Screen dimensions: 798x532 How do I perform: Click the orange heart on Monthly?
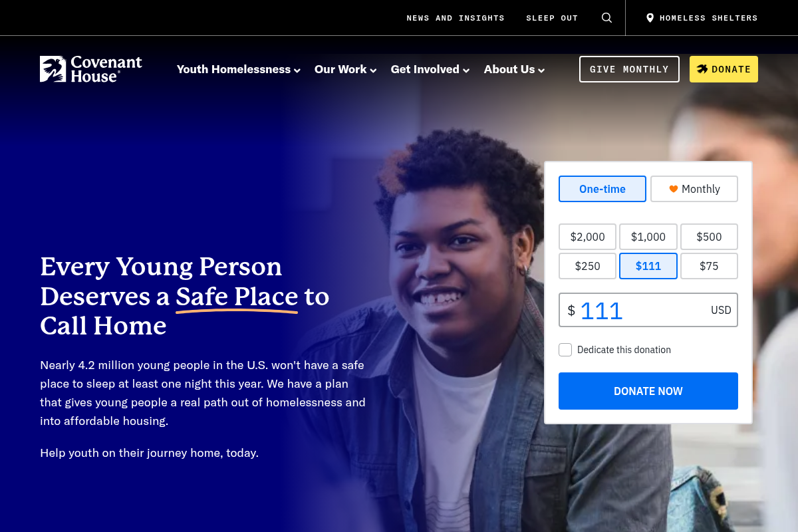[674, 189]
